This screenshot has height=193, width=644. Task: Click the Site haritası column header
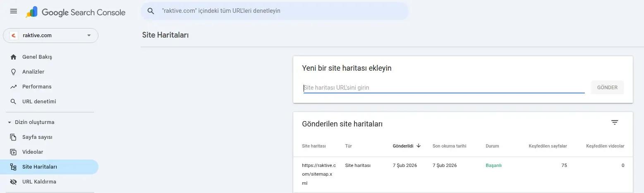coord(314,146)
